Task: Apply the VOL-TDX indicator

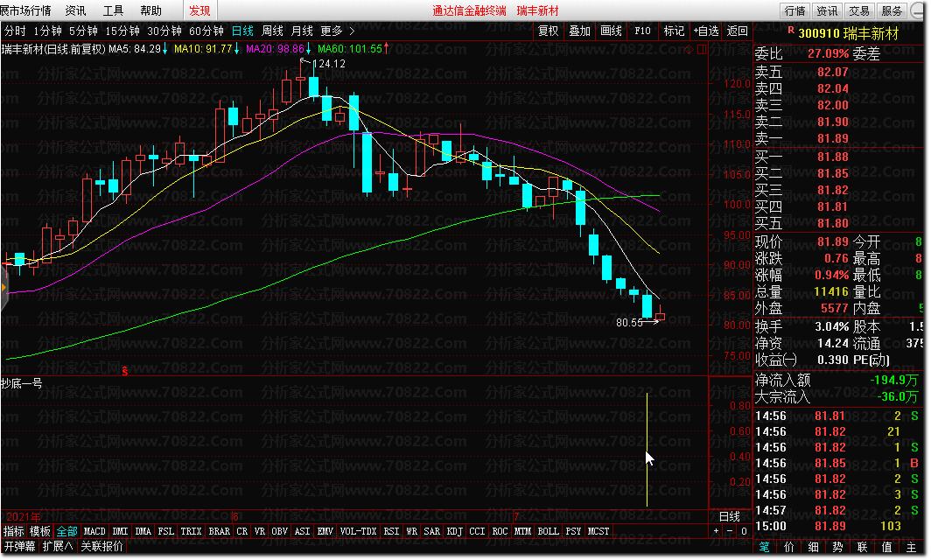Action: click(358, 531)
